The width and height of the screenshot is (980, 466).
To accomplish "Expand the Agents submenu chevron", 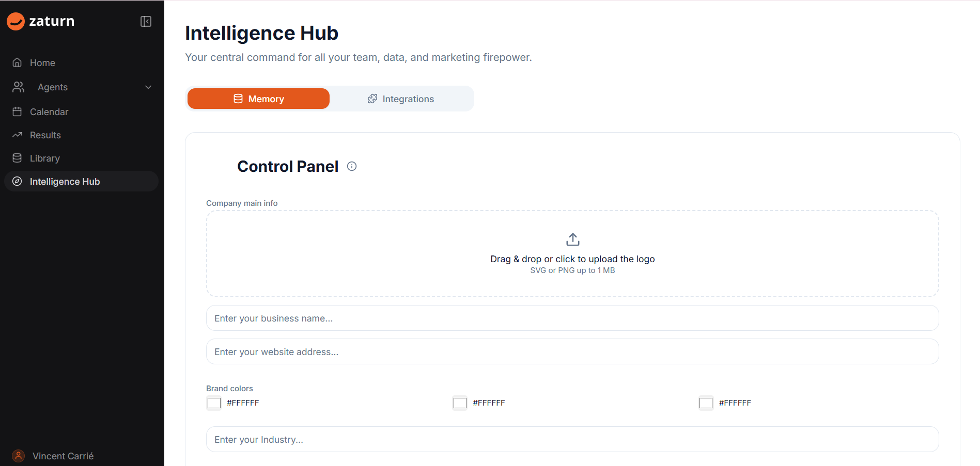I will coord(148,87).
